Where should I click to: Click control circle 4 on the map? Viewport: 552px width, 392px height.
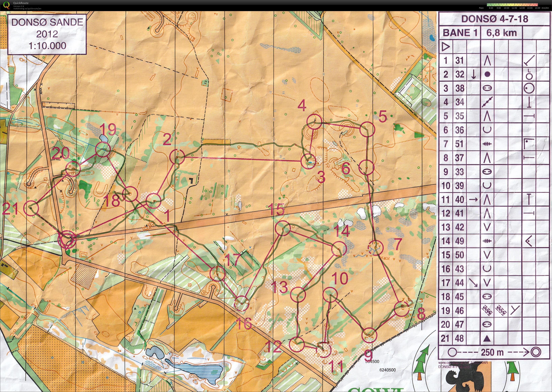[314, 122]
